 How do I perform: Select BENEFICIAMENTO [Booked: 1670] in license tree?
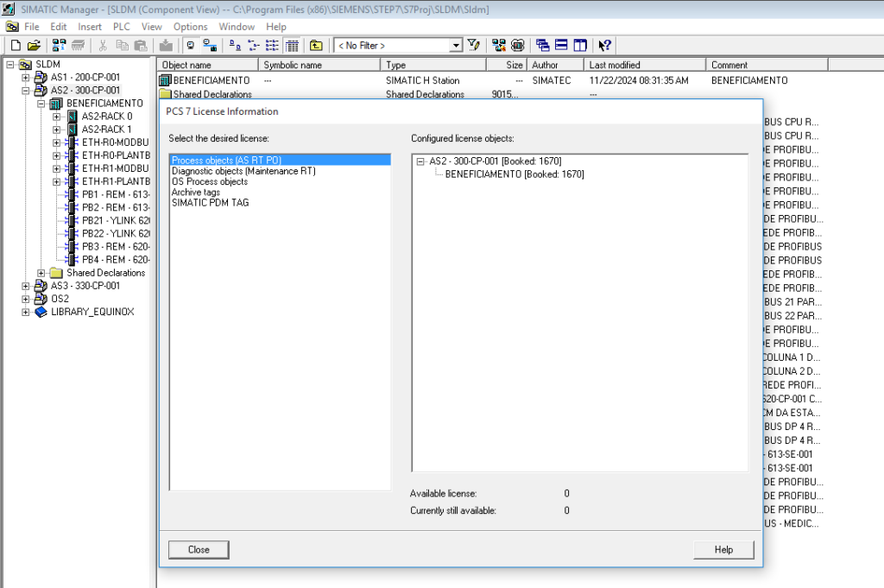(x=515, y=174)
